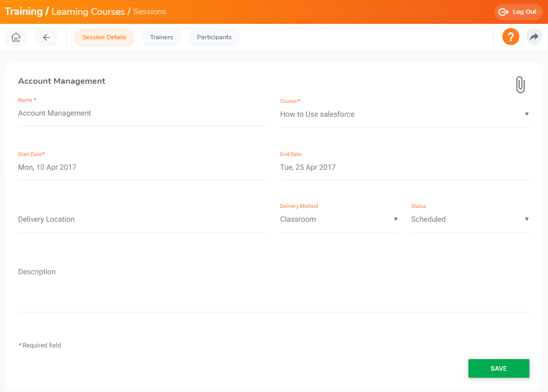Click the Description text area
The width and height of the screenshot is (548, 392).
[274, 288]
